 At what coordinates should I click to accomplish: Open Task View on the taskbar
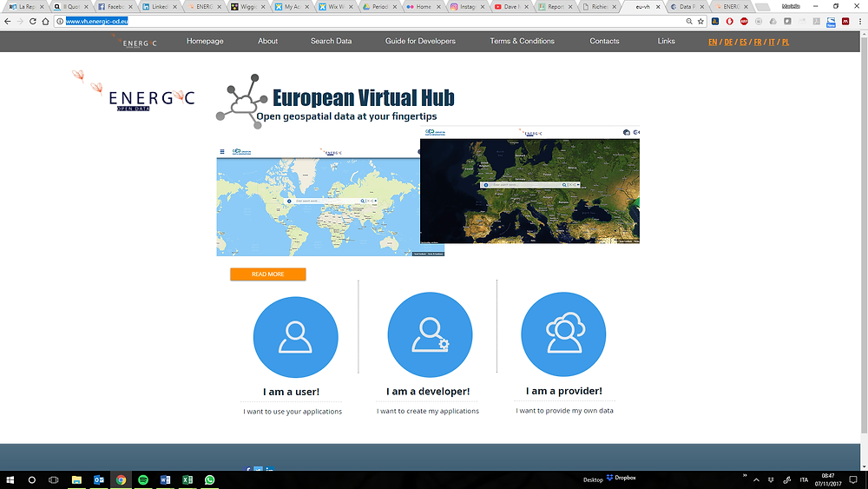(53, 479)
